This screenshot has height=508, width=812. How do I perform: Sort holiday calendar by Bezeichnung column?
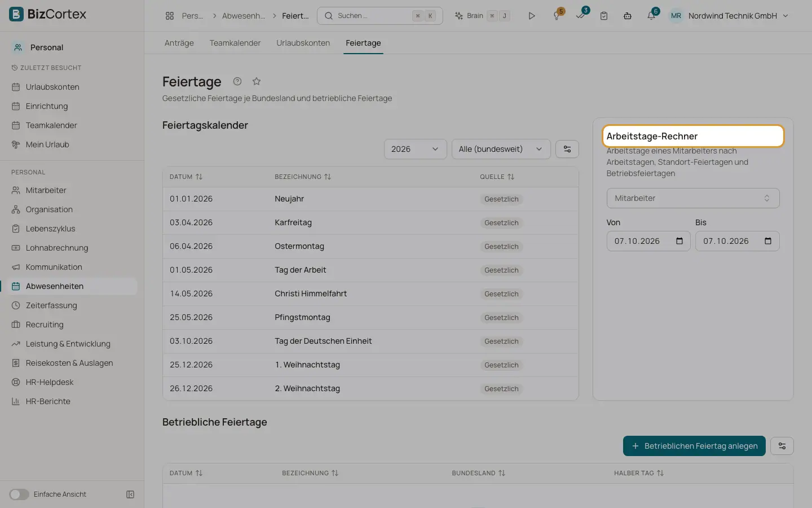(x=303, y=177)
